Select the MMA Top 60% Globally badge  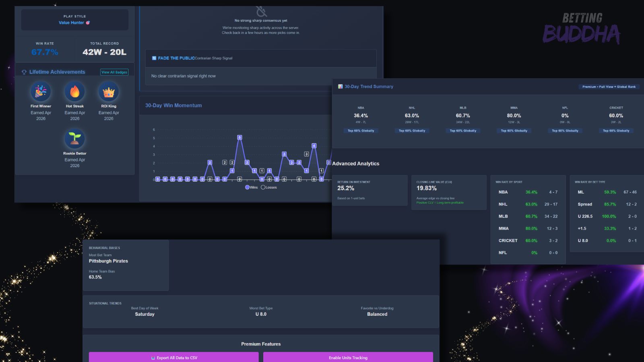point(514,131)
